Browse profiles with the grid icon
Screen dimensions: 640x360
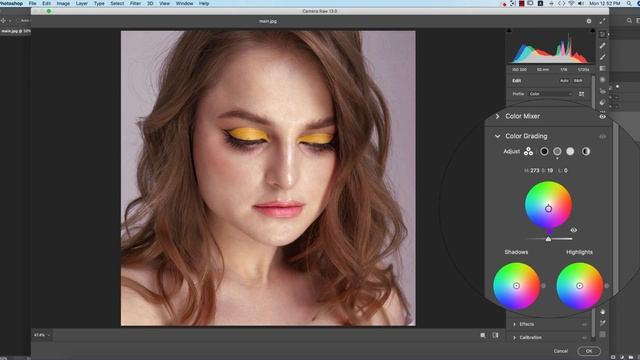[581, 94]
